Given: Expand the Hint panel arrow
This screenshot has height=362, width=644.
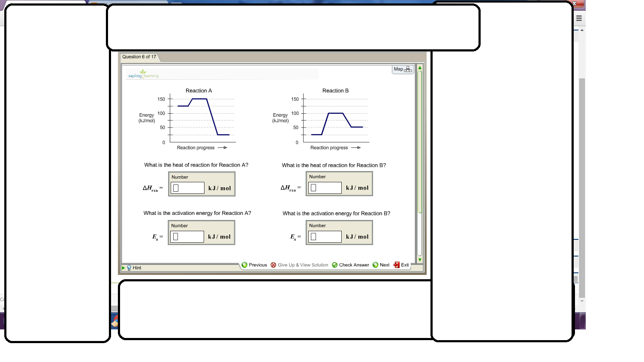Looking at the screenshot, I should (x=123, y=268).
